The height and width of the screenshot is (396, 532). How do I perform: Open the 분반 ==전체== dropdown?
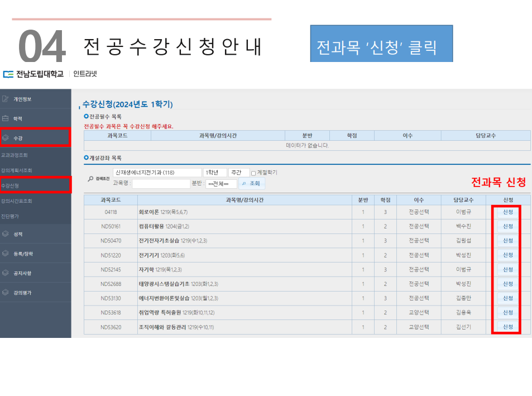coord(221,183)
